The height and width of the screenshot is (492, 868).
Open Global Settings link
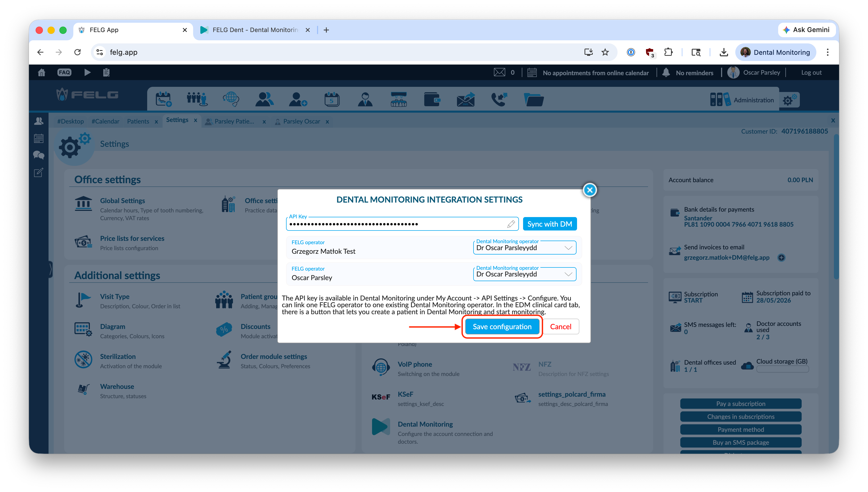(x=122, y=201)
